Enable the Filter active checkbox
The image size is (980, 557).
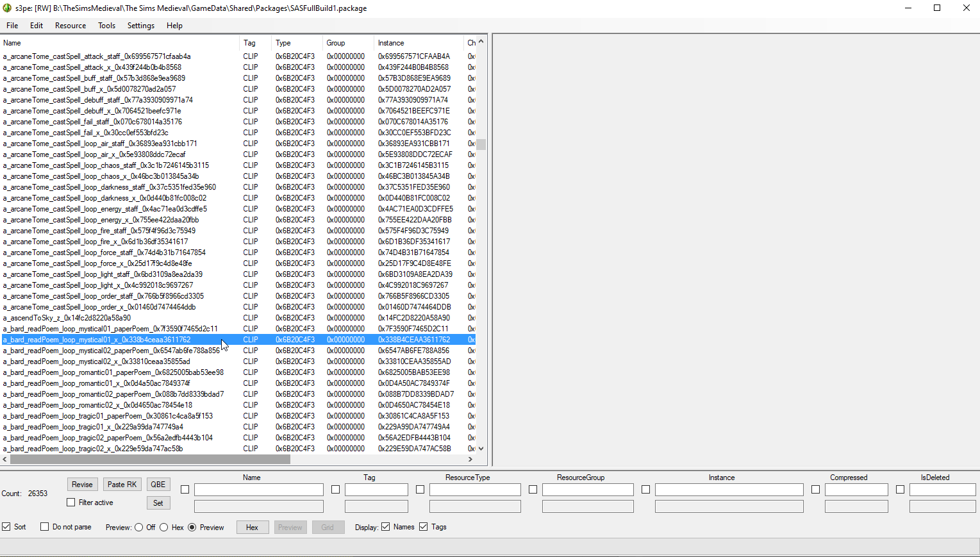(x=71, y=503)
